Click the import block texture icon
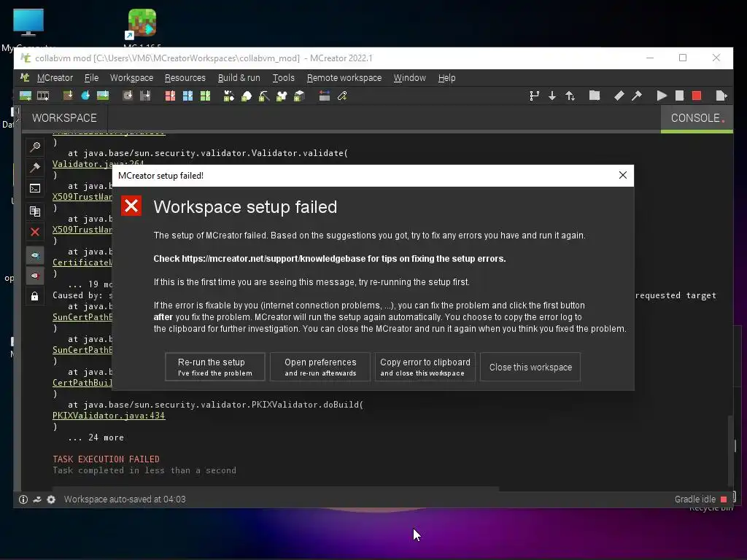Screen dimensions: 747x560 pyautogui.click(x=68, y=96)
